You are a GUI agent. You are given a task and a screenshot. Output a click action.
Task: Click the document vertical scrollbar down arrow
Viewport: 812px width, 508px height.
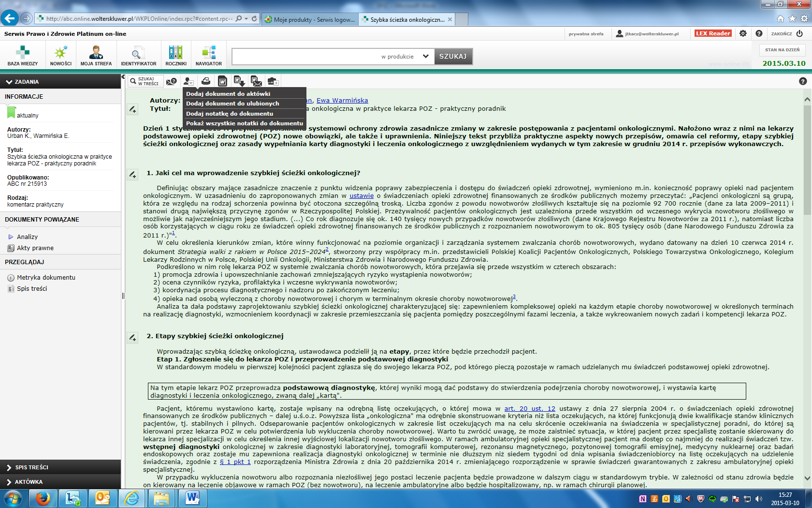tap(807, 478)
